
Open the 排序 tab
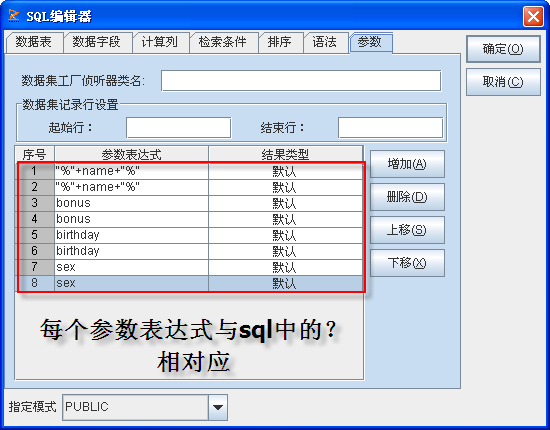click(x=280, y=42)
